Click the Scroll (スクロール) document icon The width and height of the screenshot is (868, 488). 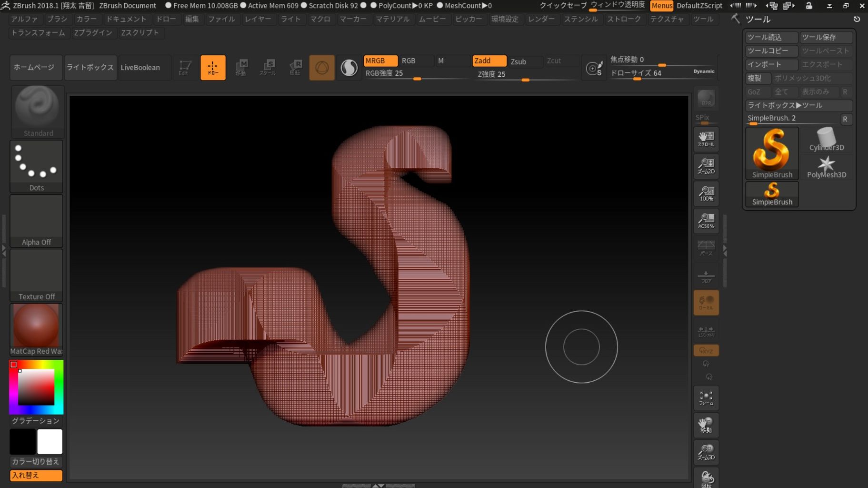pos(706,139)
